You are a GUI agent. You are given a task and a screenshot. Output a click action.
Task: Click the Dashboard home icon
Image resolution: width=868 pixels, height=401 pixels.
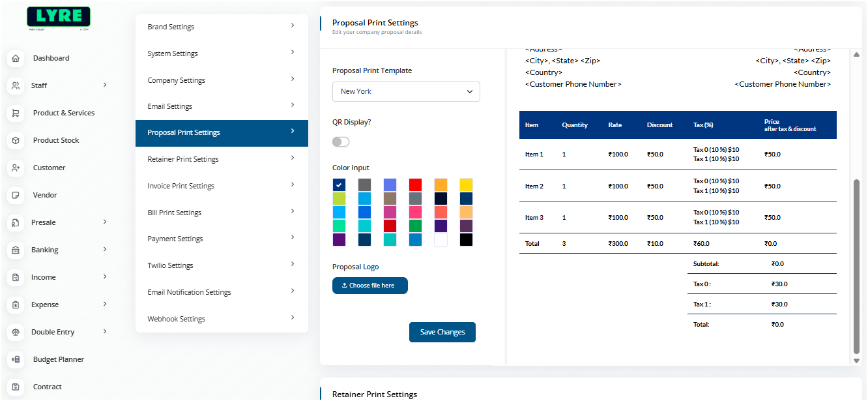[x=16, y=58]
